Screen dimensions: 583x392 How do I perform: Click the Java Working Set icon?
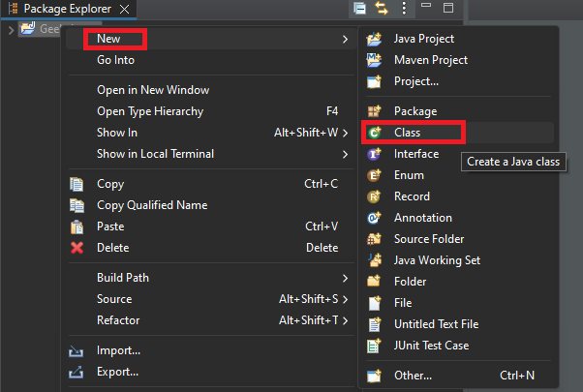click(374, 260)
